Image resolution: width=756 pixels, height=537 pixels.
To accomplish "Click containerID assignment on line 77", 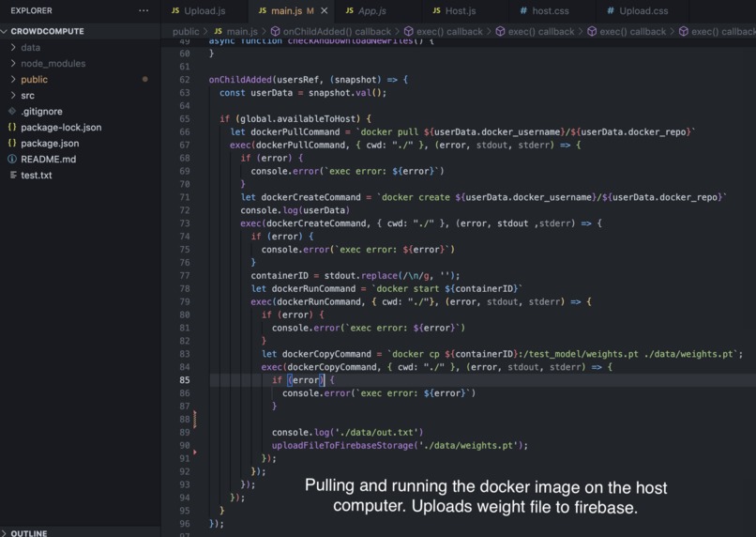I will [x=280, y=275].
